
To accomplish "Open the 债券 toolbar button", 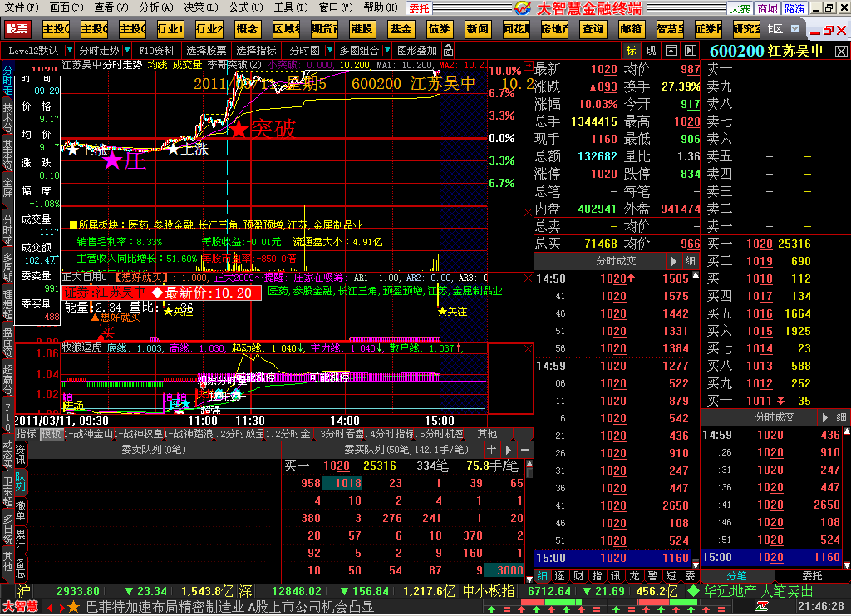I will pyautogui.click(x=439, y=29).
